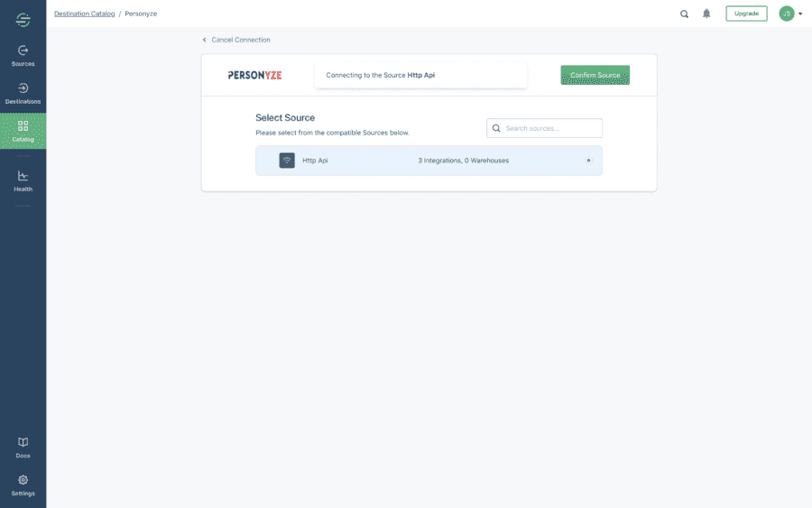Viewport: 812px width, 508px height.
Task: Expand the account menu arrow
Action: pyautogui.click(x=800, y=14)
